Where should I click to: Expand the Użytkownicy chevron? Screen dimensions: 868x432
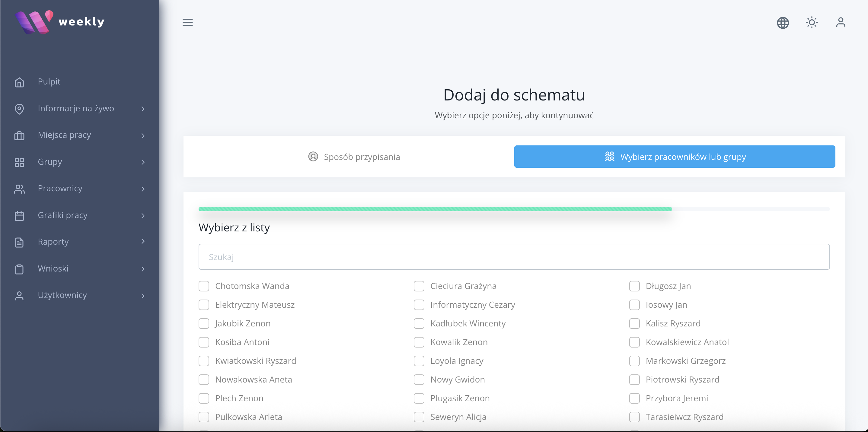(143, 296)
